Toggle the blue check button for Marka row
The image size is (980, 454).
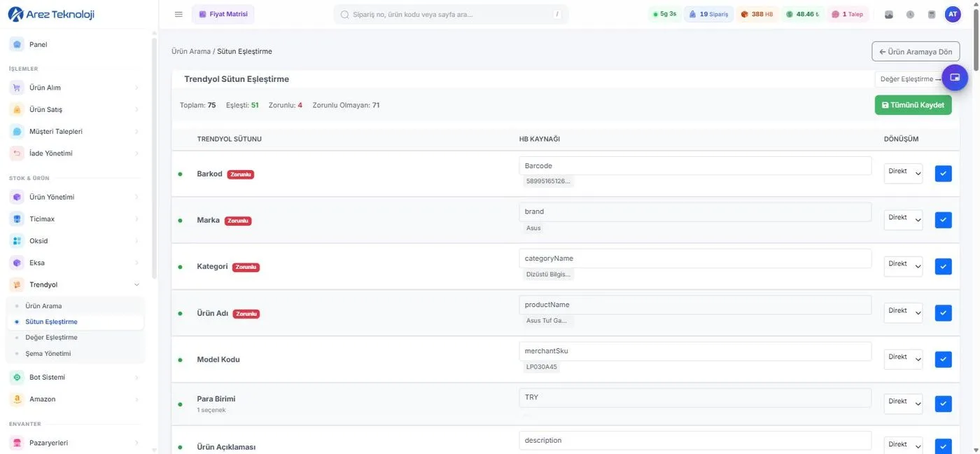click(943, 220)
